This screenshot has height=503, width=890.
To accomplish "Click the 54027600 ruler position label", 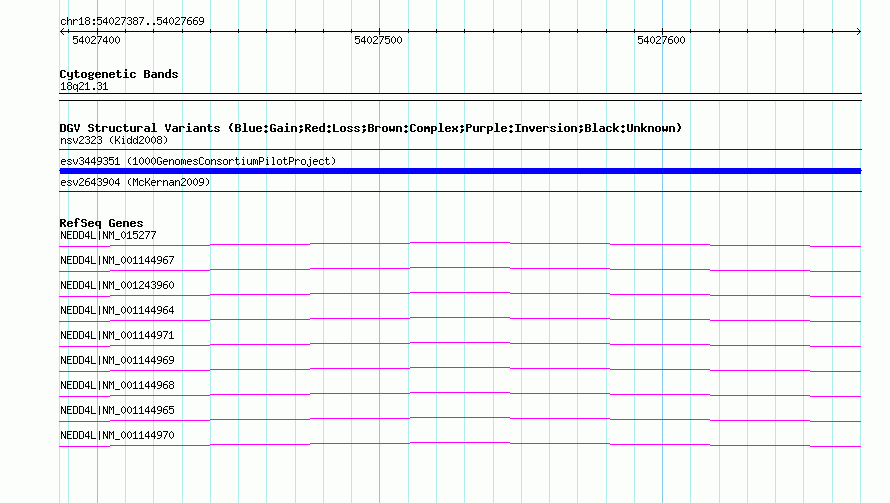I will [661, 40].
